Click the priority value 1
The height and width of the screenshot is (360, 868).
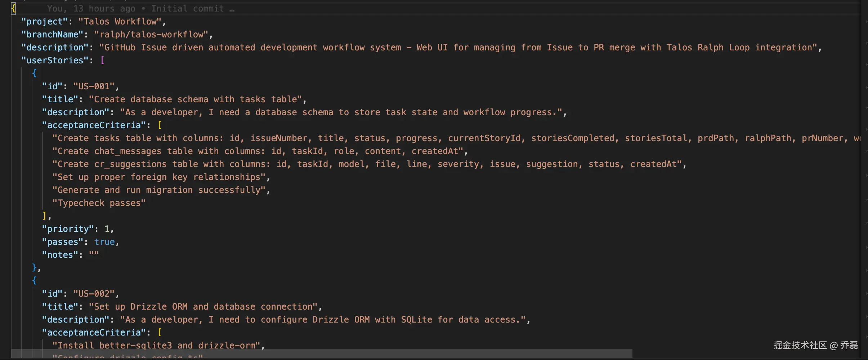point(107,229)
